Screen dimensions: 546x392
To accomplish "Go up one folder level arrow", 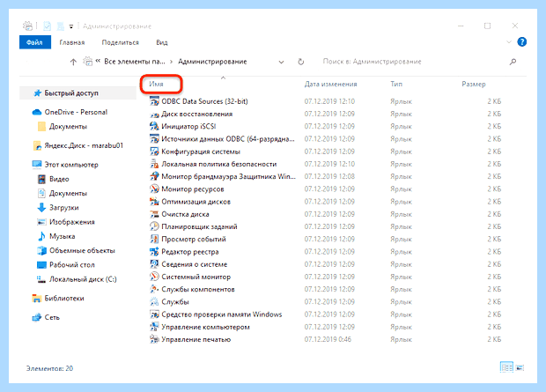I will [x=73, y=62].
